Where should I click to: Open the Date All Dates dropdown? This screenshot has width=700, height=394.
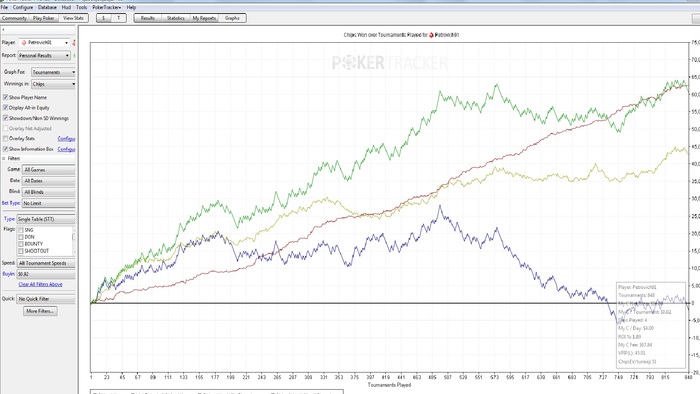(x=48, y=181)
